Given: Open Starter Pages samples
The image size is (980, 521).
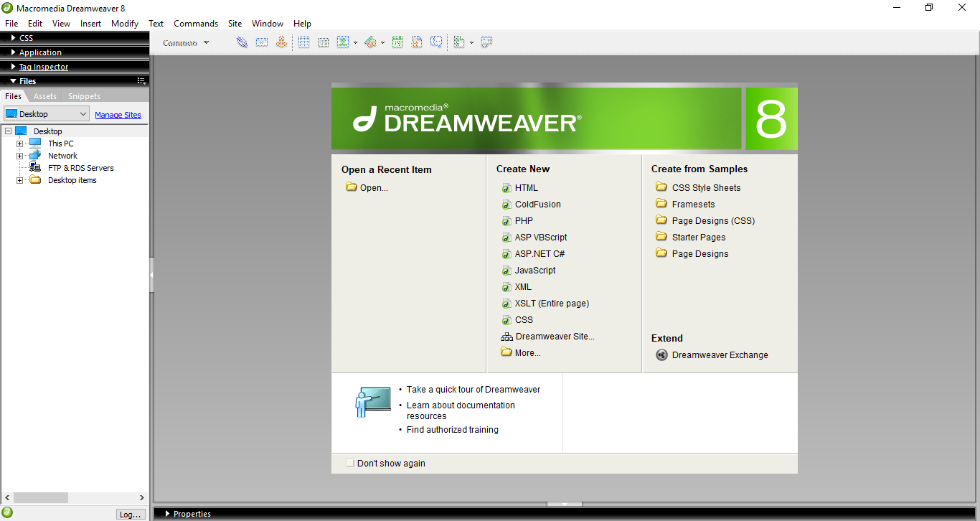Looking at the screenshot, I should (x=690, y=238).
